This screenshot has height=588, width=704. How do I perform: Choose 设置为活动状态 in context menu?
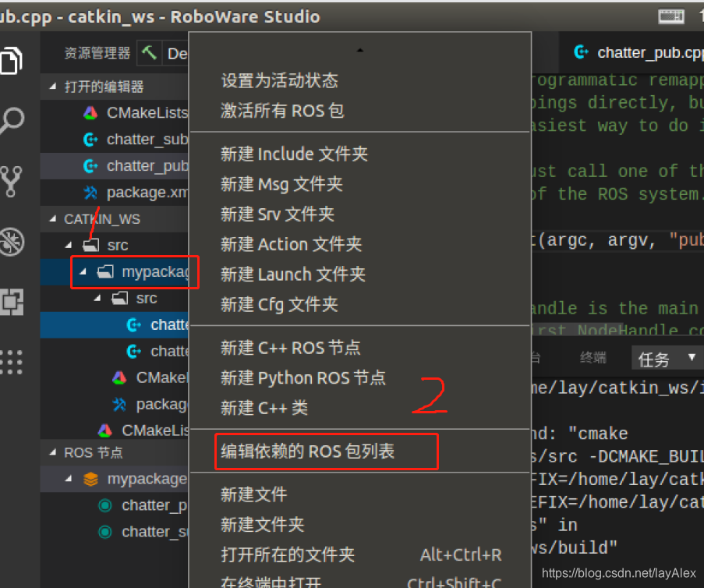(x=279, y=81)
